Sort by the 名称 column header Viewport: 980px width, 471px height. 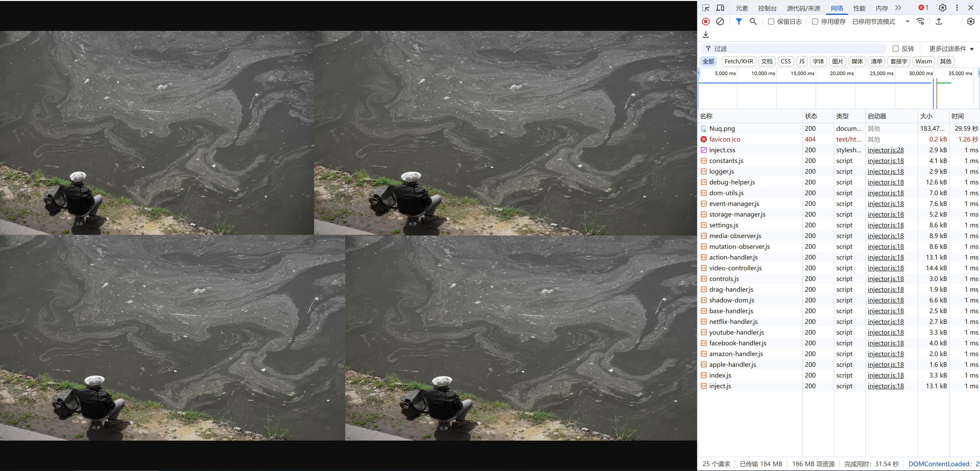pyautogui.click(x=750, y=116)
